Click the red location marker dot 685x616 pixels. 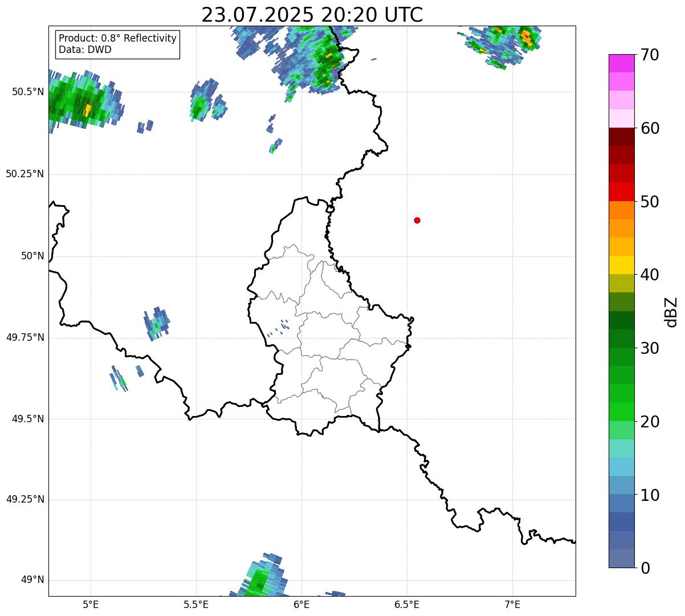pos(417,220)
